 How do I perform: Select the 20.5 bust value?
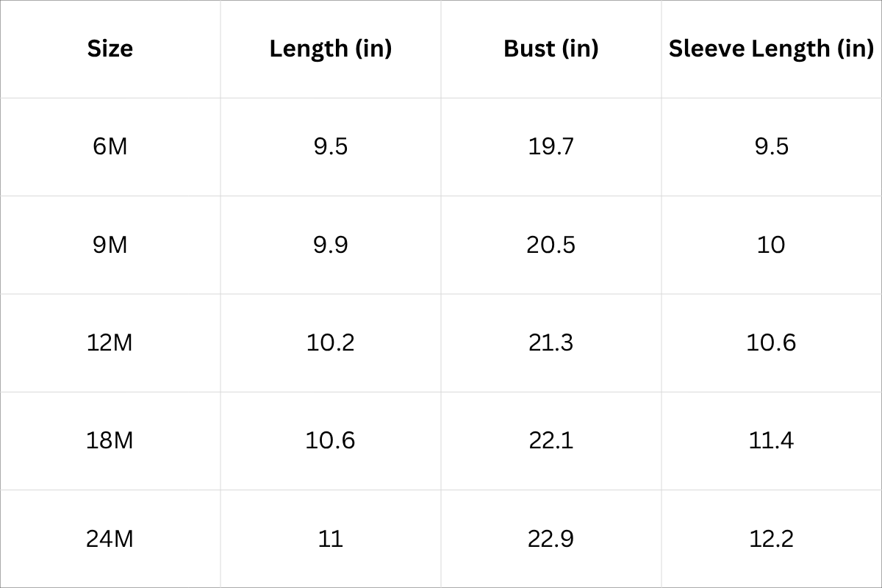tap(551, 244)
